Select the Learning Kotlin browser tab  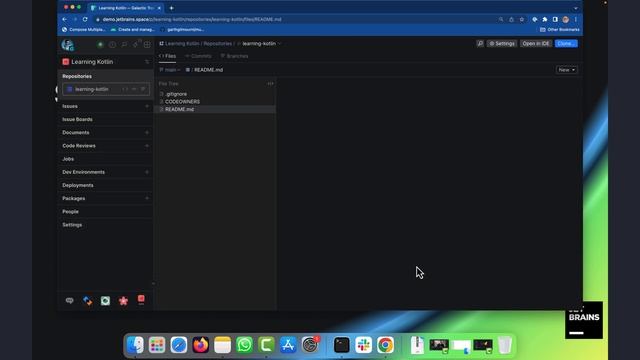126,8
